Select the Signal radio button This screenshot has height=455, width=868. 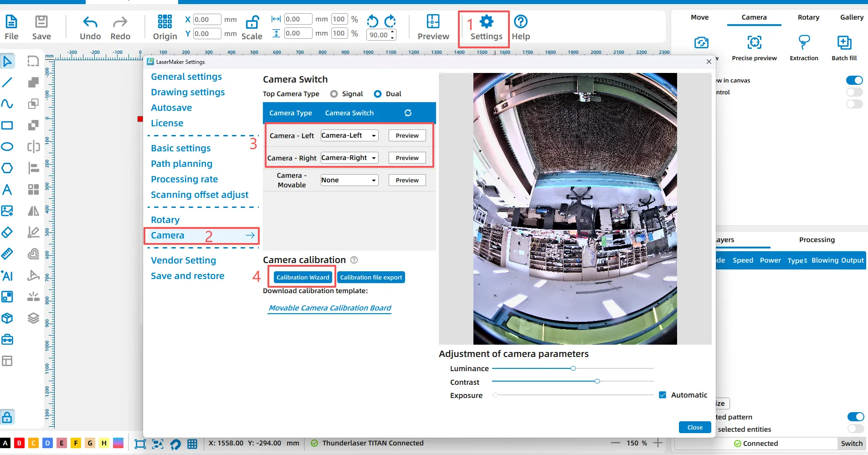(x=334, y=94)
